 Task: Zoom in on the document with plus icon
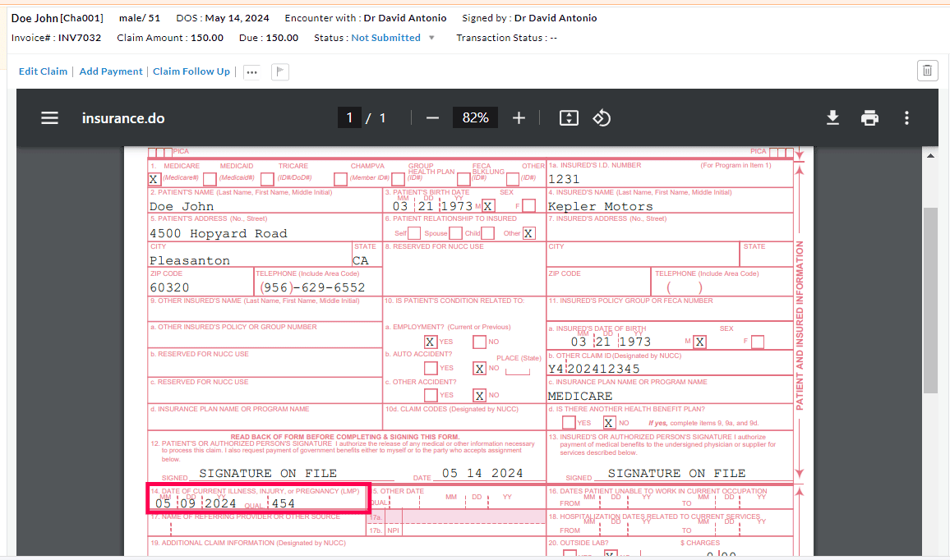[x=519, y=117]
